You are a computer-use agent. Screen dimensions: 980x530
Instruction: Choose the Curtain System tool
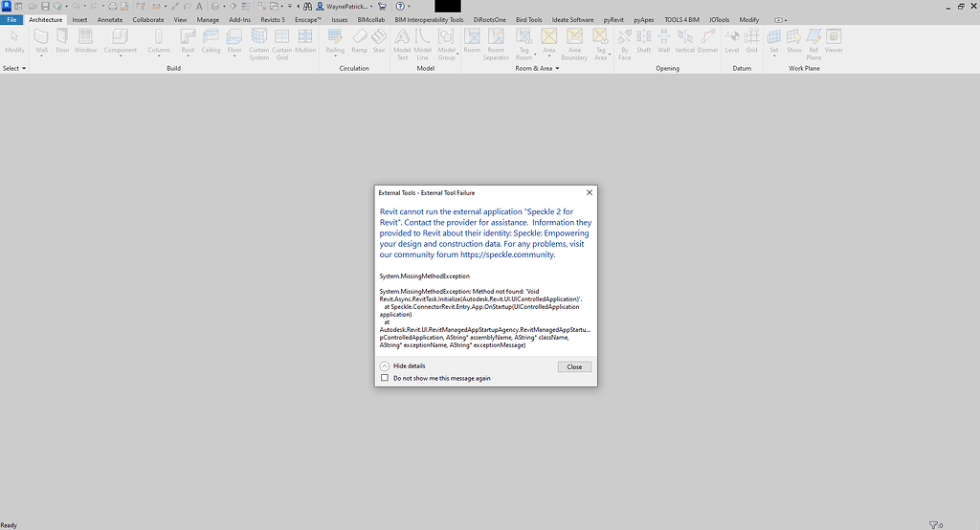pos(258,44)
